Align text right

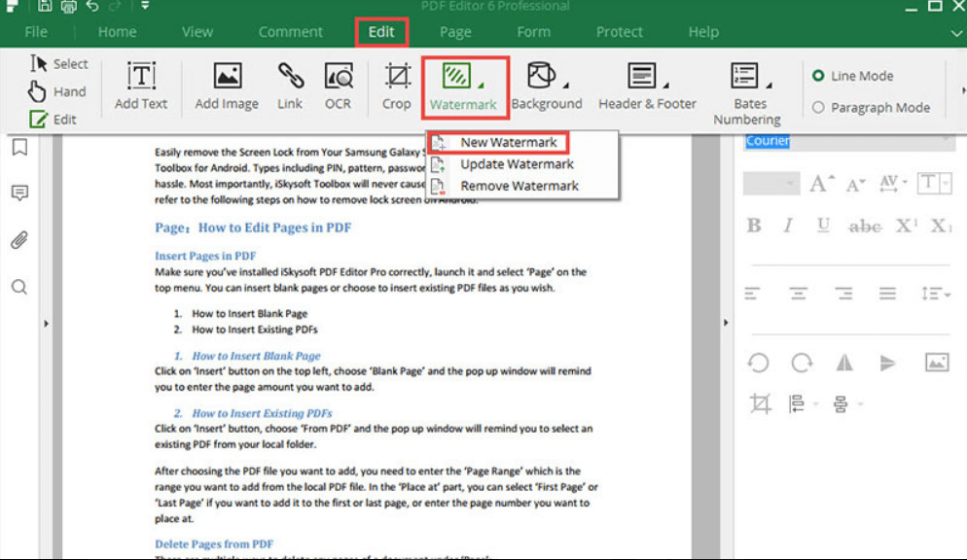843,294
